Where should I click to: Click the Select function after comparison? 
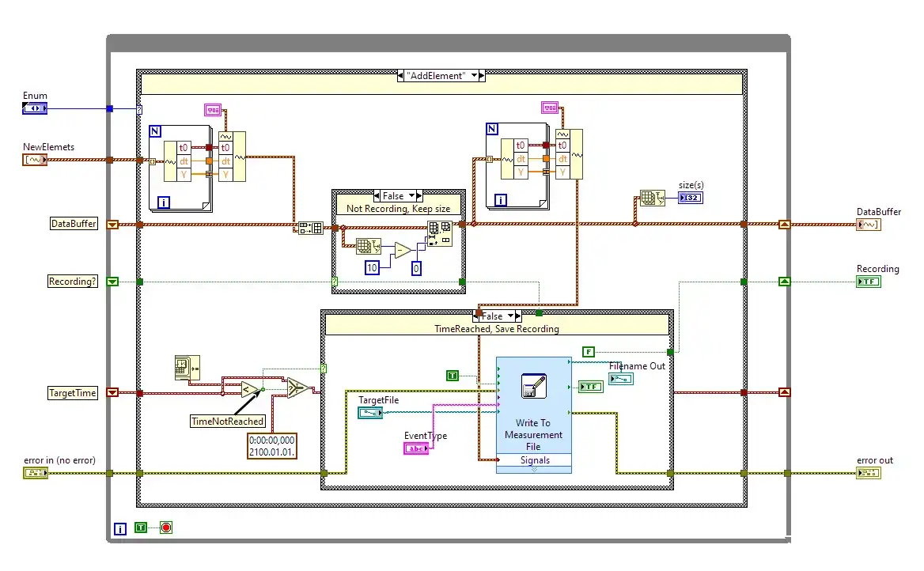click(x=297, y=388)
